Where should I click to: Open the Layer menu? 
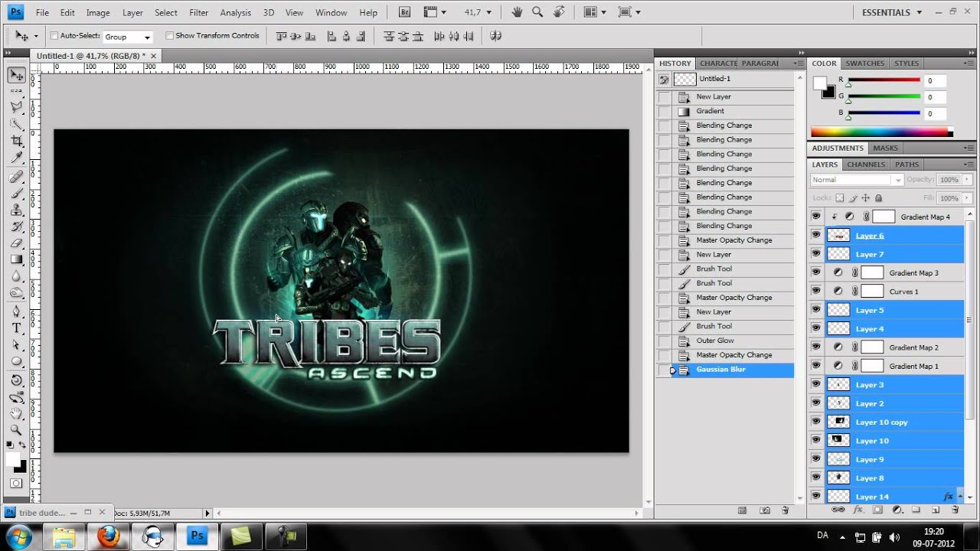[133, 13]
